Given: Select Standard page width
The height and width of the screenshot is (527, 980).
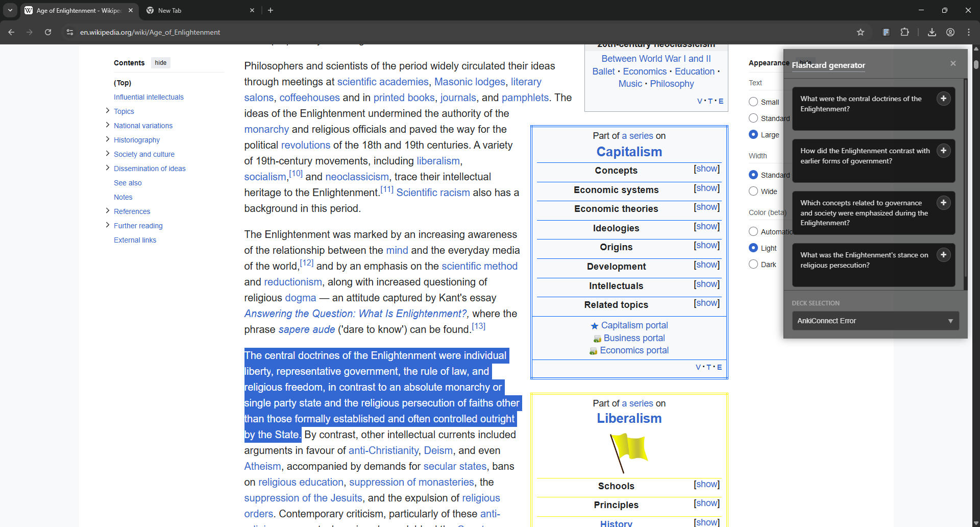Looking at the screenshot, I should pyautogui.click(x=753, y=175).
